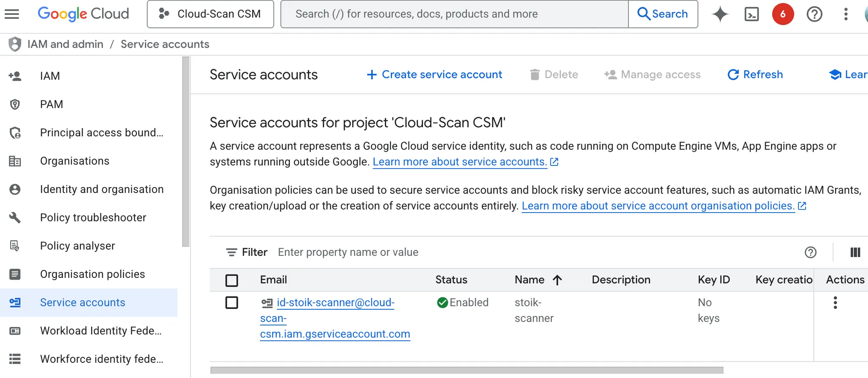Open Workforce identity federation sidebar item
Screen dimensions: 868x378
(102, 359)
